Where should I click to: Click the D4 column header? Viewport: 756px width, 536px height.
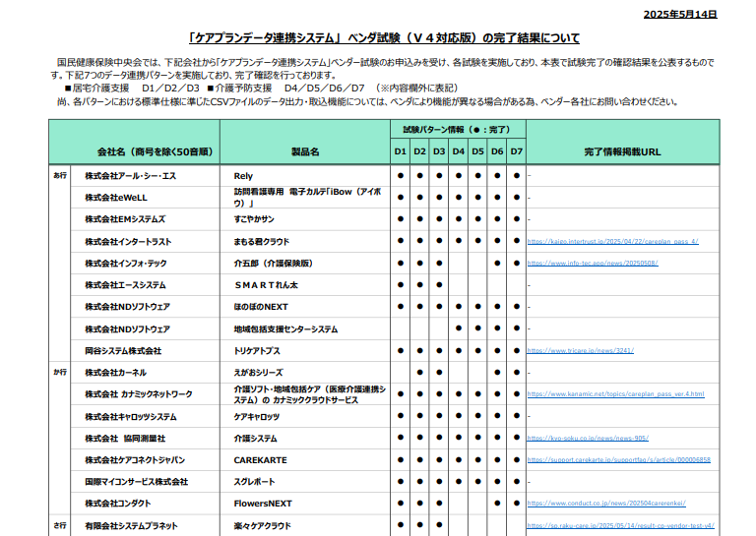pos(458,151)
